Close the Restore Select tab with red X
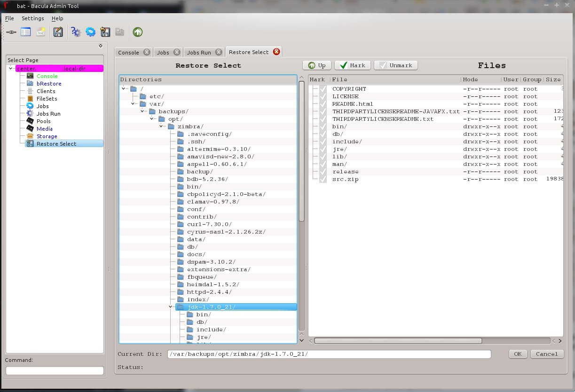Image resolution: width=575 pixels, height=392 pixels. 276,52
